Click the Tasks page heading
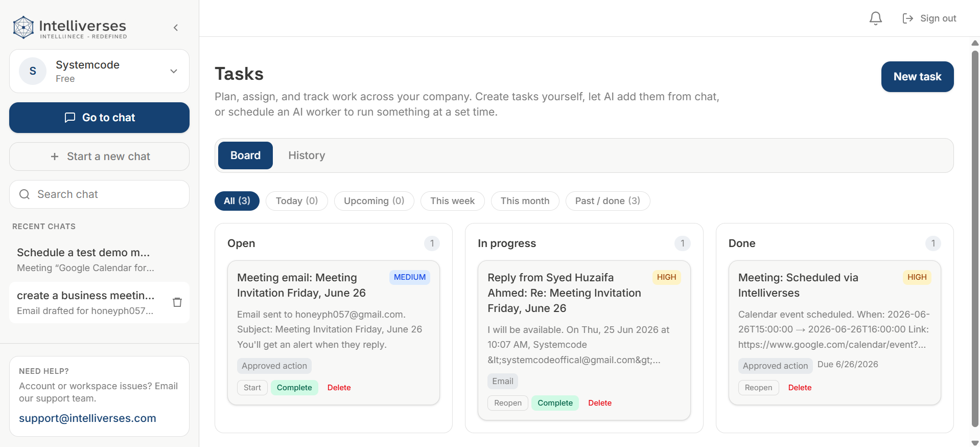 click(239, 74)
